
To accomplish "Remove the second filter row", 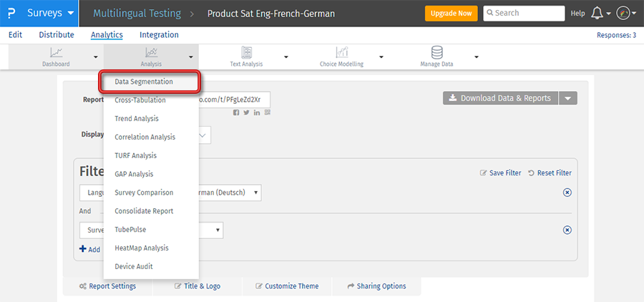I will click(x=567, y=230).
